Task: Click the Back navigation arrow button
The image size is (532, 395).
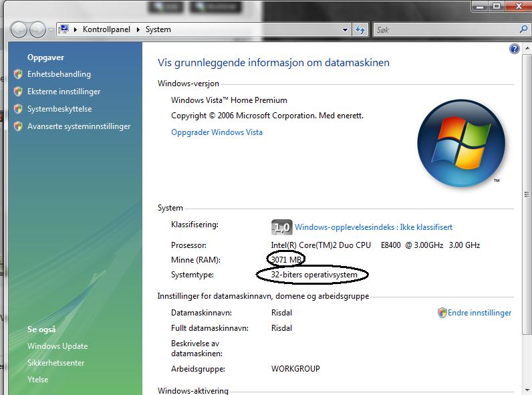Action: pyautogui.click(x=19, y=29)
